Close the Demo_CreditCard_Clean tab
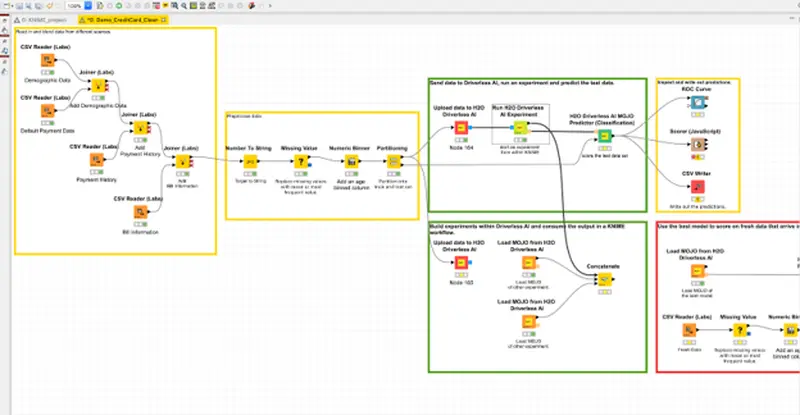This screenshot has height=415, width=800. [x=164, y=20]
